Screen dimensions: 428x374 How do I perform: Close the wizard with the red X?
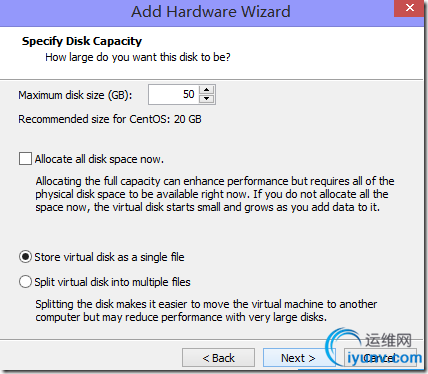pyautogui.click(x=410, y=8)
